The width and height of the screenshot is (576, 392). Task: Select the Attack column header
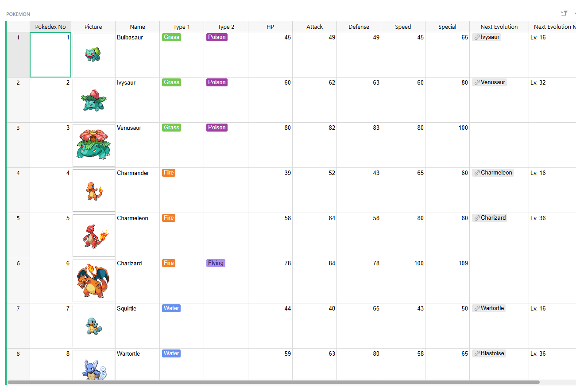pos(315,27)
